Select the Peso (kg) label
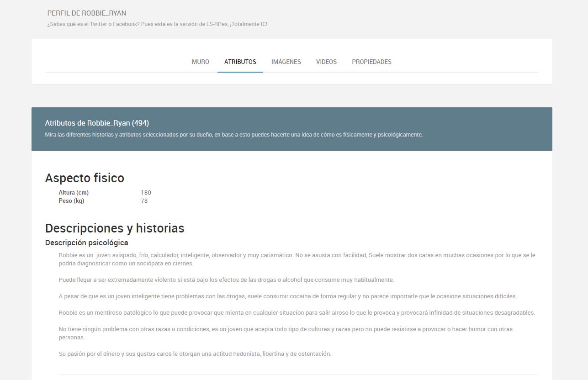The image size is (588, 380). coord(71,201)
